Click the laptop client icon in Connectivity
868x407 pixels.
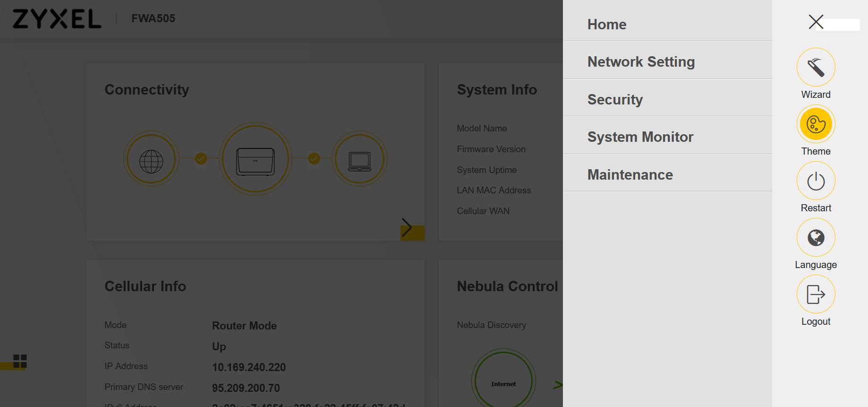coord(360,159)
